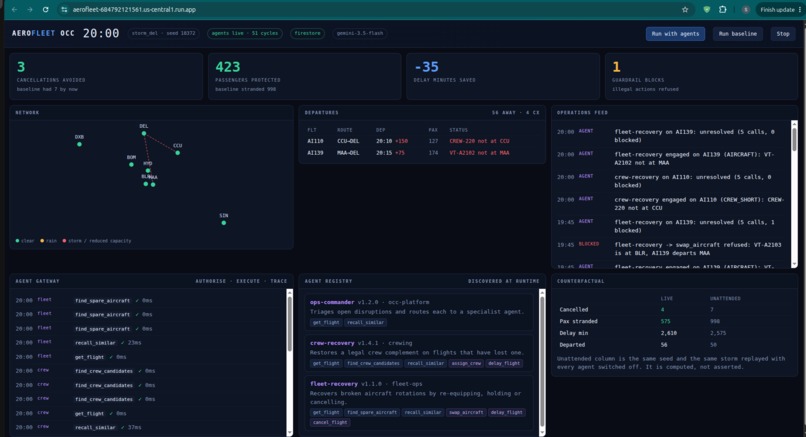Click the Run with agents button

click(x=675, y=33)
